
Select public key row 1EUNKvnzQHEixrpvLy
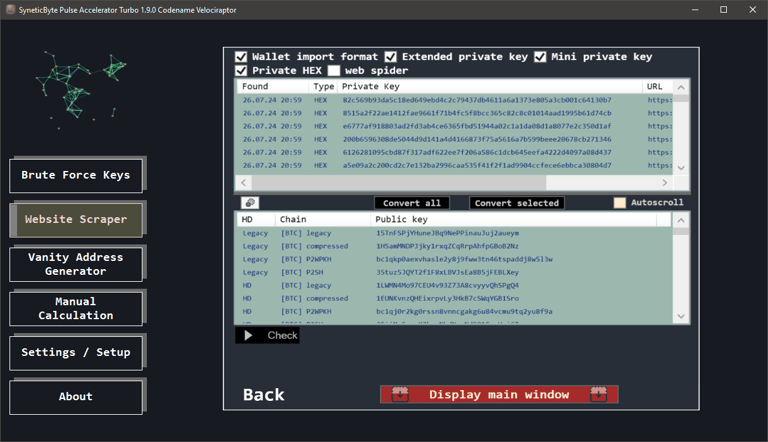click(x=454, y=298)
